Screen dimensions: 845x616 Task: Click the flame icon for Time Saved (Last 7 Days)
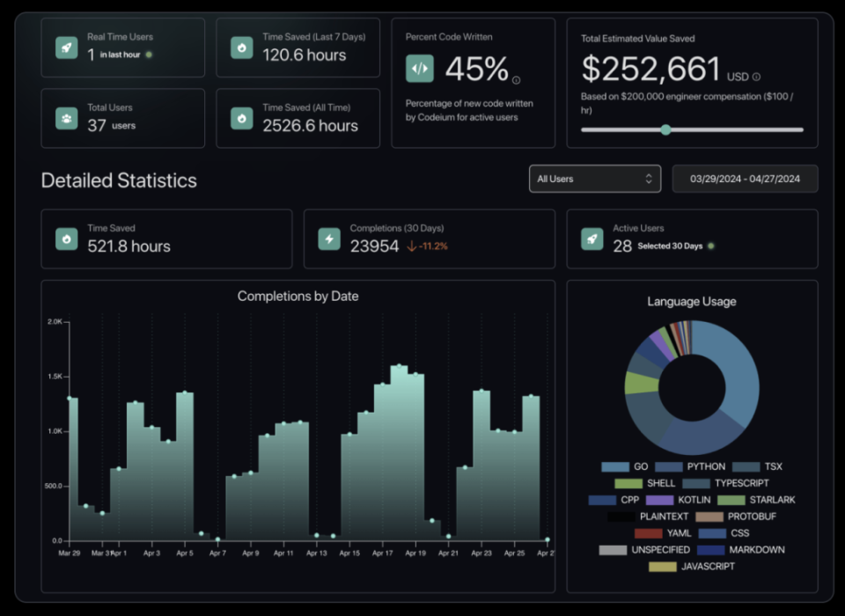pos(241,48)
